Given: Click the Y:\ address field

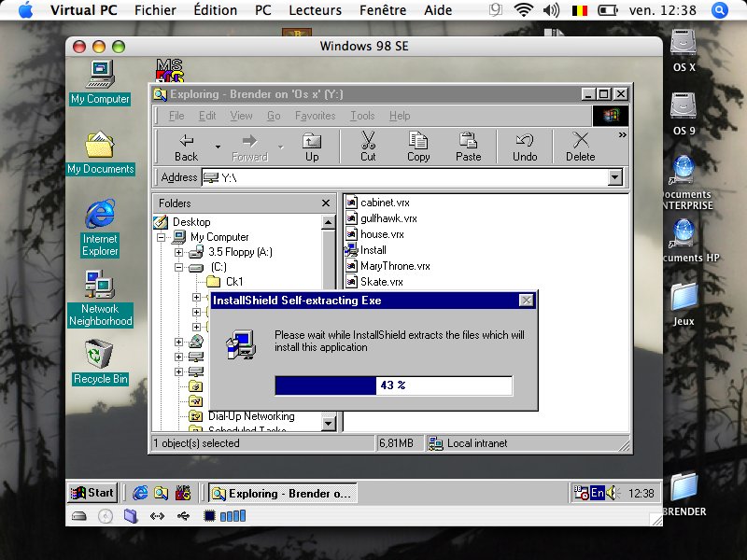Looking at the screenshot, I should pos(405,177).
